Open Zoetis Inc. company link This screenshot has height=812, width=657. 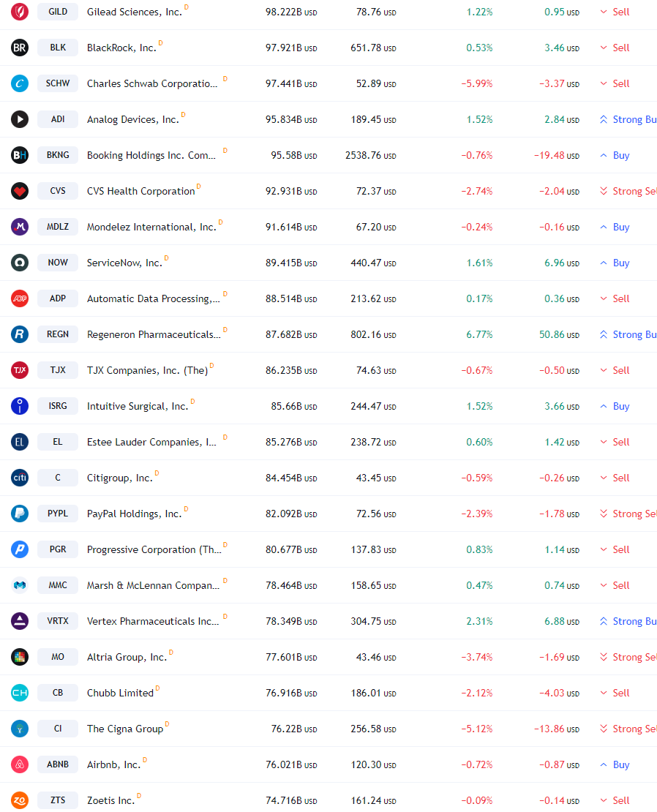tap(110, 800)
